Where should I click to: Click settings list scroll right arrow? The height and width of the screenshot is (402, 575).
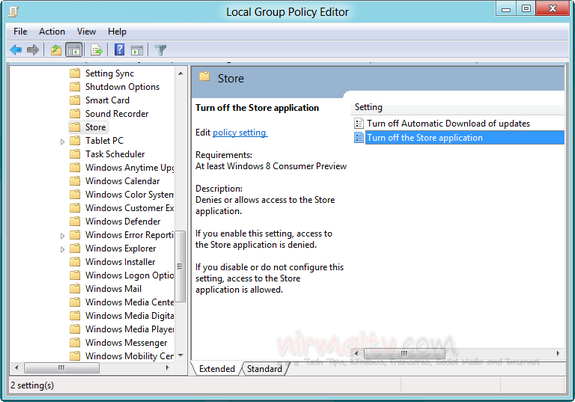pos(558,353)
